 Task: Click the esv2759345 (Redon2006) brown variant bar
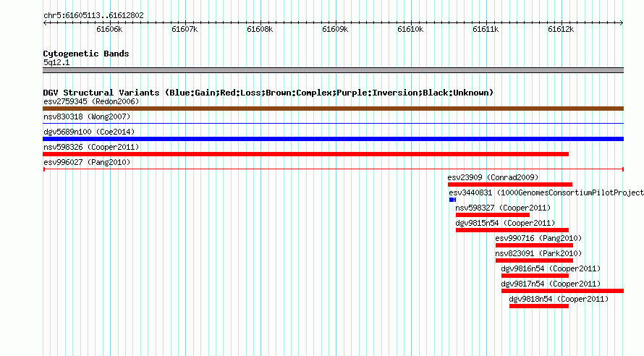(333, 109)
